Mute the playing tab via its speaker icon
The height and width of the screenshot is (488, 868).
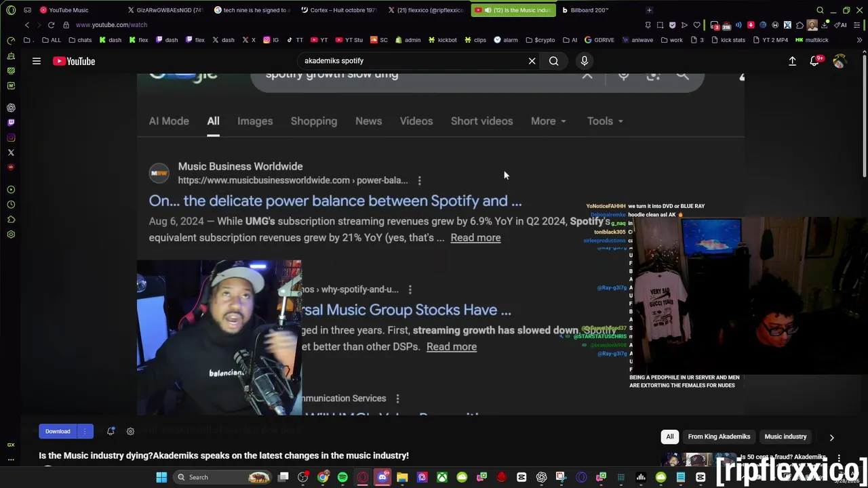tap(488, 10)
